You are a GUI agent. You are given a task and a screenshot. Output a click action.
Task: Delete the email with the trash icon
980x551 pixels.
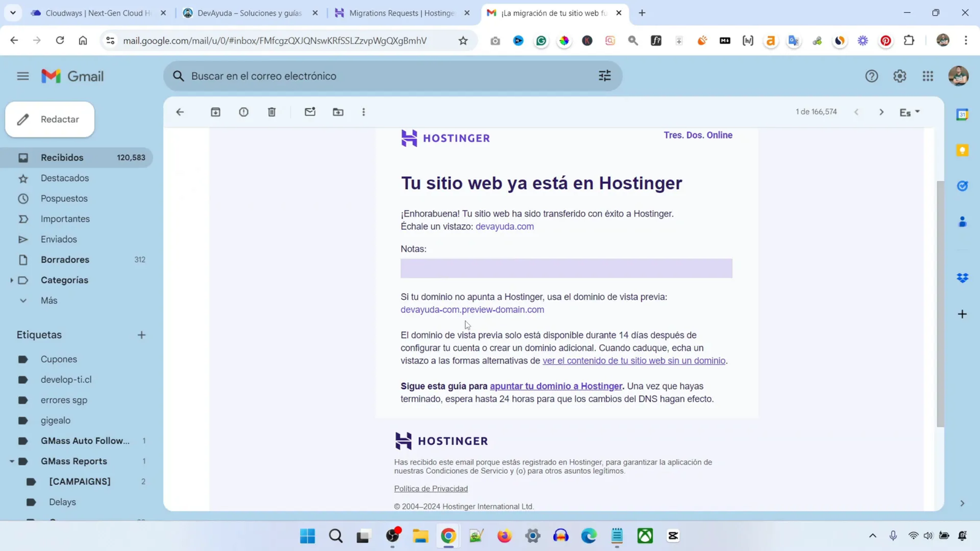tap(272, 111)
